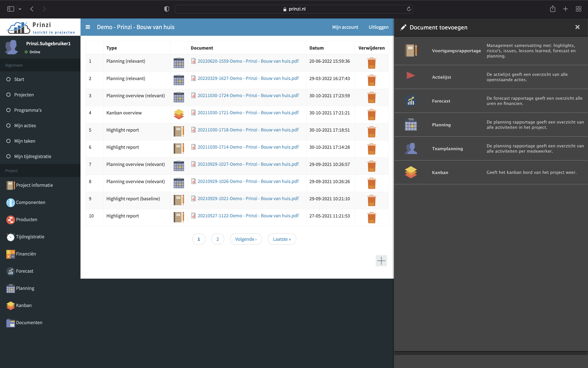Click the Uitloggen link
Image resolution: width=588 pixels, height=368 pixels.
pos(378,27)
